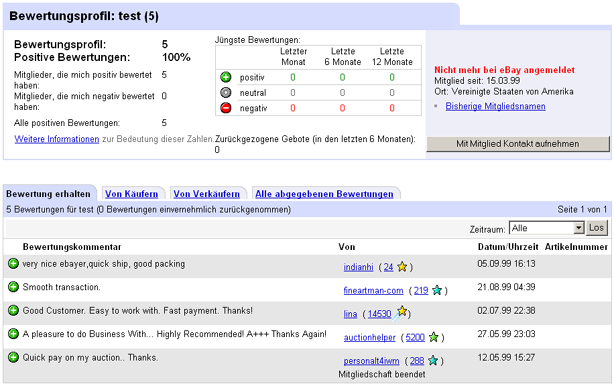614x386 pixels.
Task: Click fineartman-com's feedback score 219
Action: (421, 291)
